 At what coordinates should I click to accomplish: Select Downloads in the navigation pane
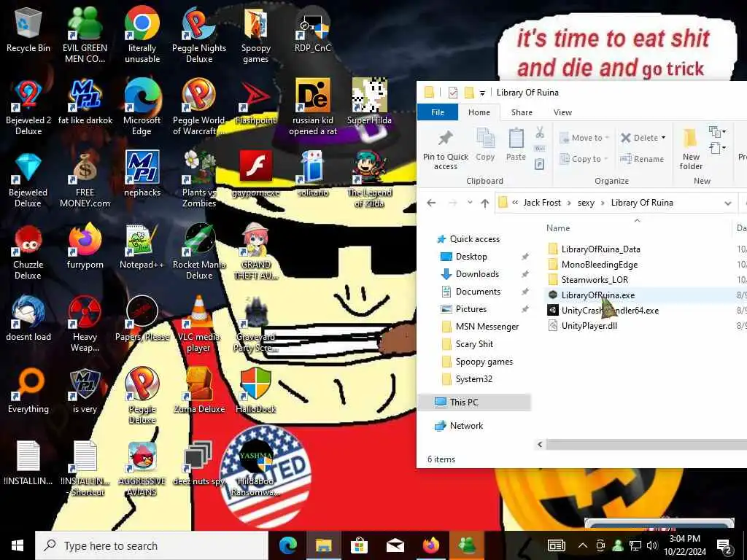(x=477, y=274)
